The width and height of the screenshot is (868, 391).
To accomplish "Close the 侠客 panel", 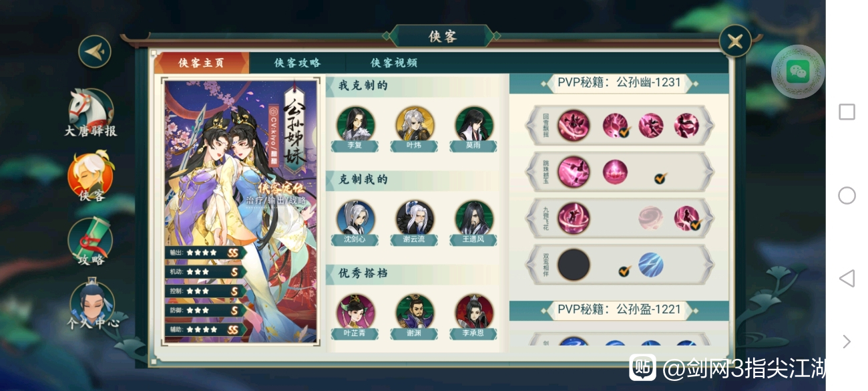I will click(x=735, y=41).
